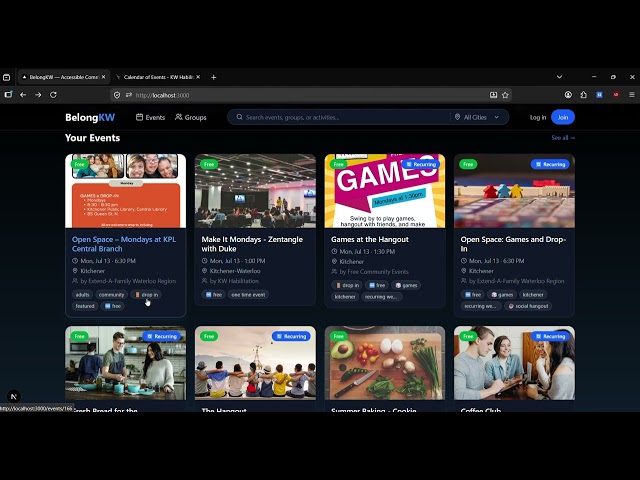The height and width of the screenshot is (480, 640).
Task: Open a new browser tab with plus
Action: [x=213, y=77]
